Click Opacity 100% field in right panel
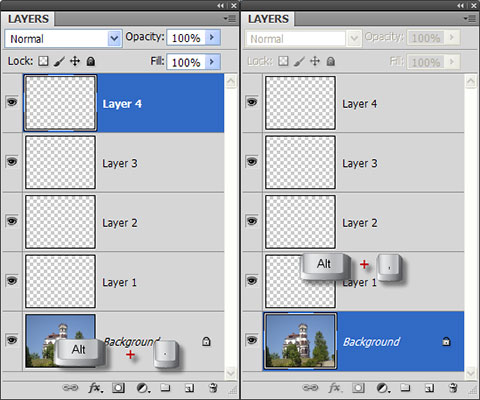Image resolution: width=480 pixels, height=400 pixels. (x=426, y=37)
